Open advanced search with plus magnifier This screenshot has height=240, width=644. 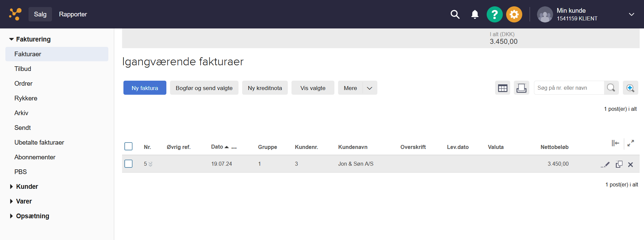tap(630, 88)
